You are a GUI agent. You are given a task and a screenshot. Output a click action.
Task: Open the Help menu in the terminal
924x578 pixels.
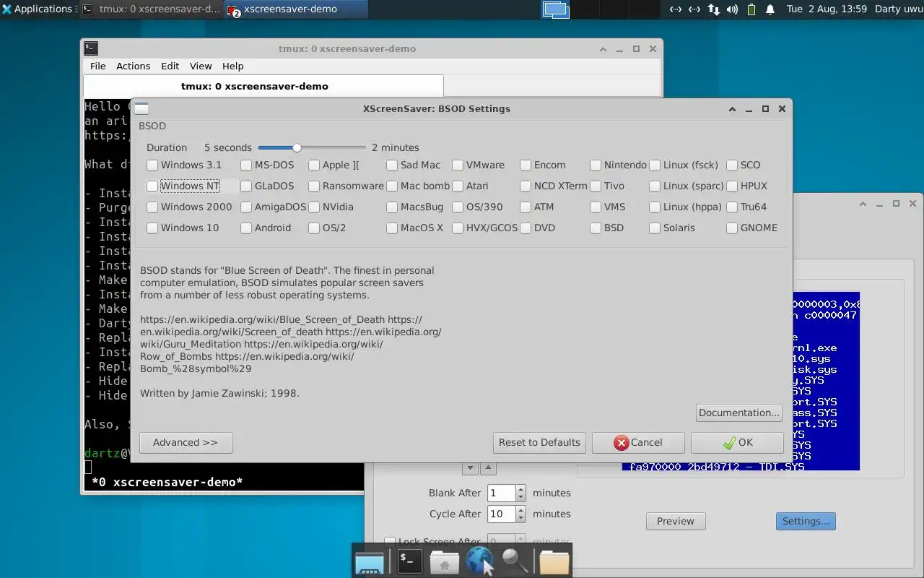click(x=232, y=66)
